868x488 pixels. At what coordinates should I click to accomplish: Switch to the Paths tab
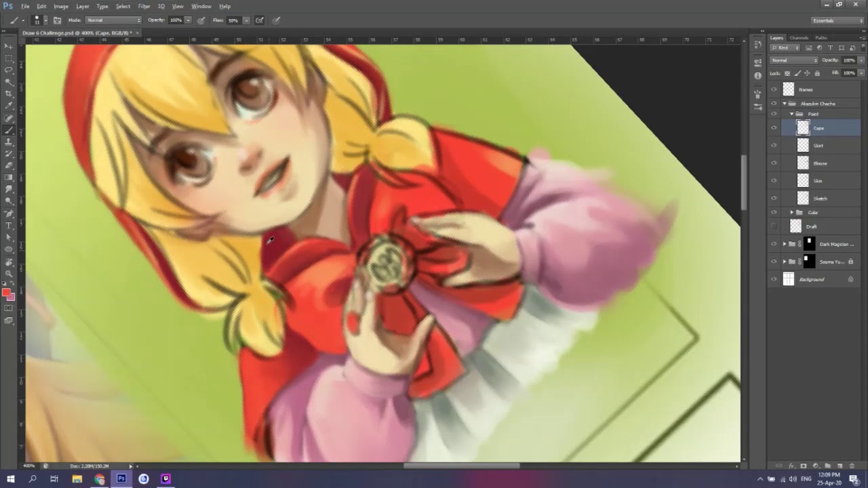click(821, 38)
